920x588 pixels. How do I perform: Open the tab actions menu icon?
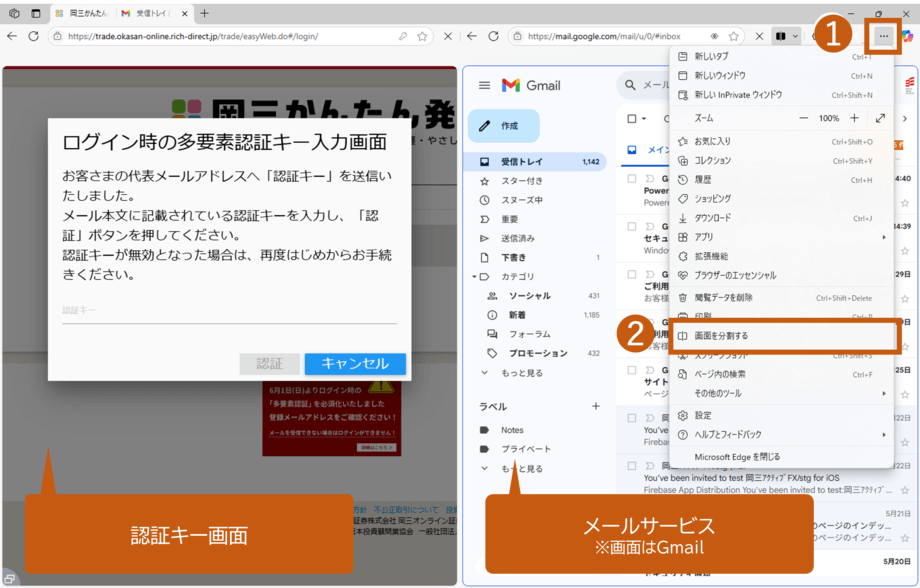click(x=36, y=13)
